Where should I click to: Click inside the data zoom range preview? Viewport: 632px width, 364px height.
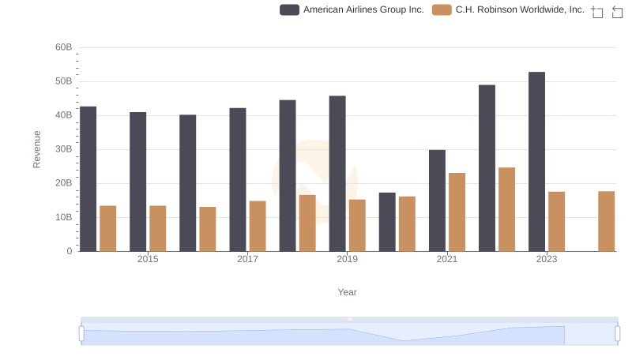pyautogui.click(x=349, y=334)
